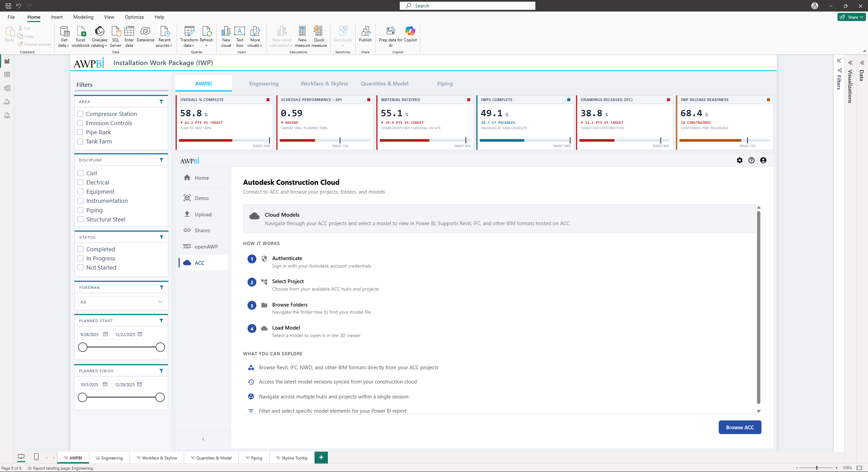Switch to Model view in left rail
Image resolution: width=868 pixels, height=472 pixels.
point(7,88)
